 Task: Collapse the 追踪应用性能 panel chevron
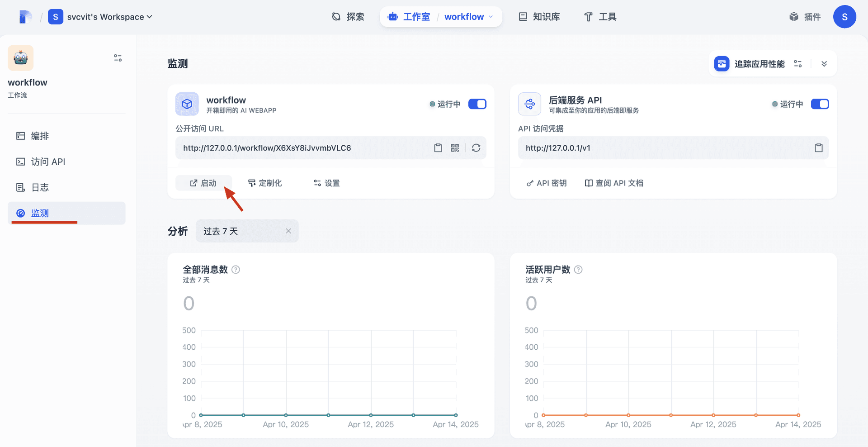(x=824, y=63)
